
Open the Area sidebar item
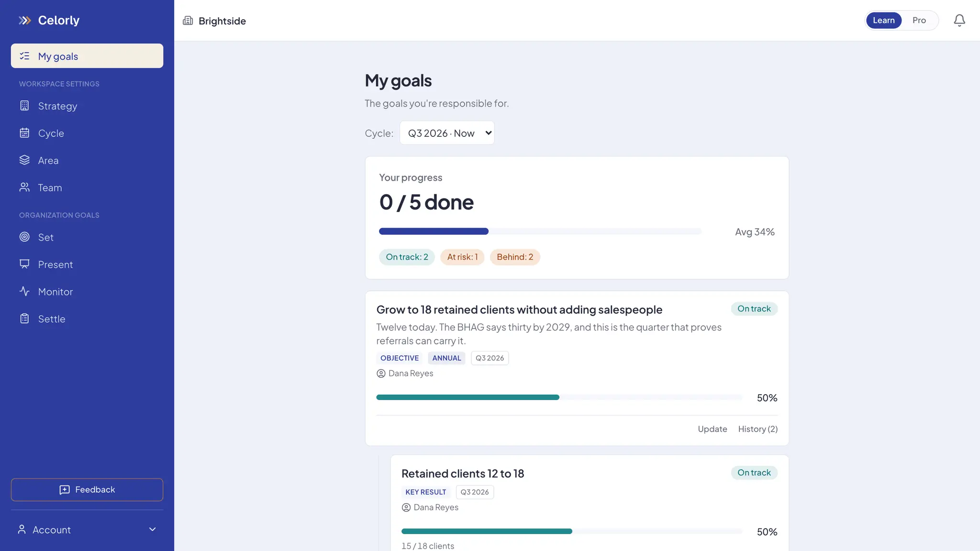pos(87,160)
